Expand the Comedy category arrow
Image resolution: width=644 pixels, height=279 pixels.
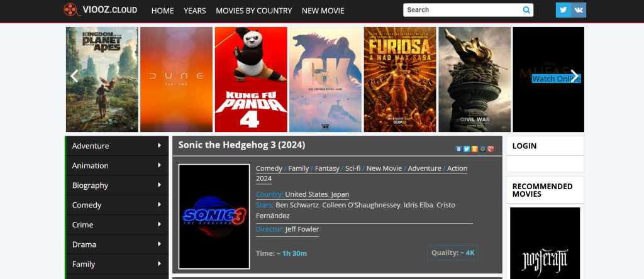pos(159,204)
